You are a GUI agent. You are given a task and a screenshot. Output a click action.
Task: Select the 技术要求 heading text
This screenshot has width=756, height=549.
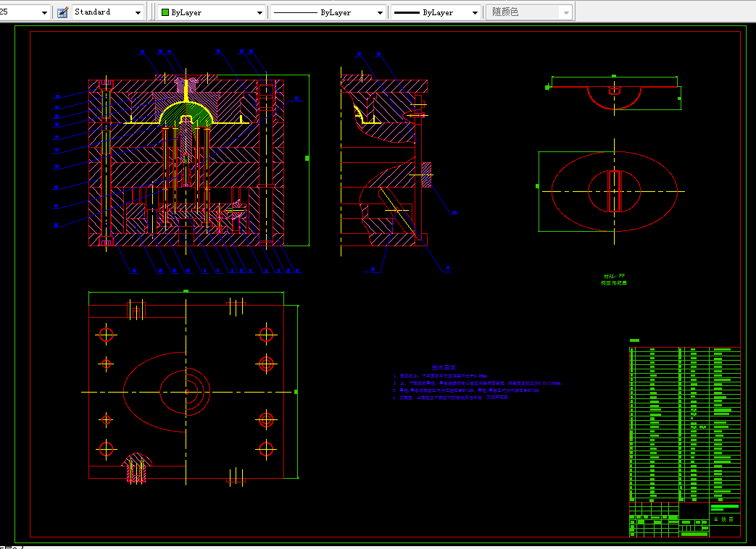[x=444, y=367]
